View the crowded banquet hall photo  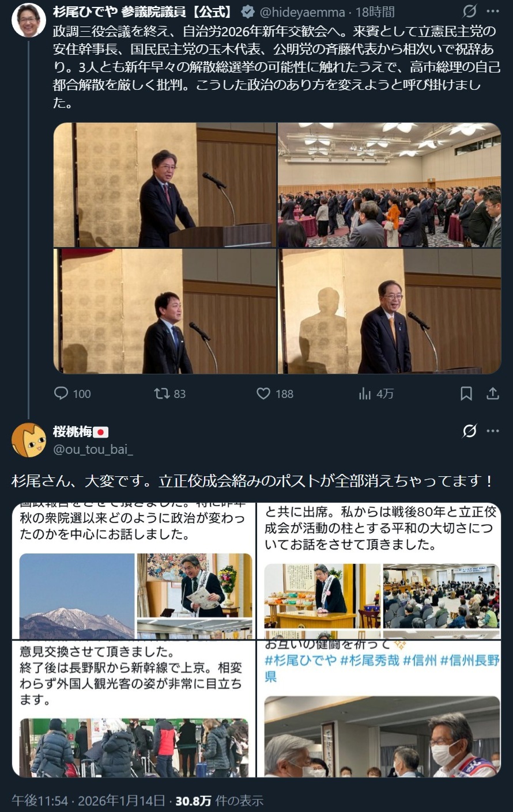coord(390,185)
